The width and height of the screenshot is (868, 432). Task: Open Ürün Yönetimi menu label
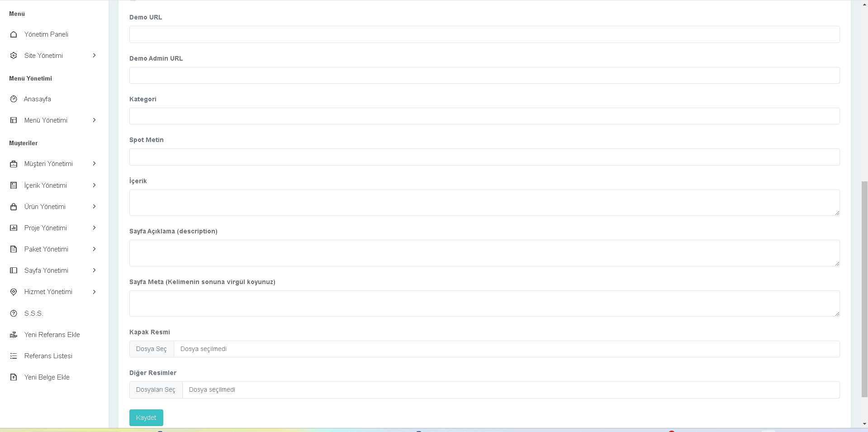45,207
